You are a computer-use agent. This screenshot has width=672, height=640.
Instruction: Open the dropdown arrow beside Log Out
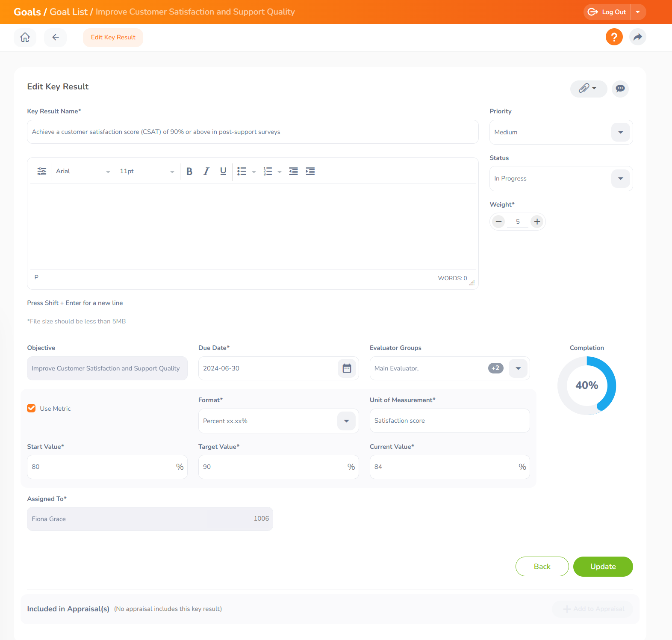638,12
